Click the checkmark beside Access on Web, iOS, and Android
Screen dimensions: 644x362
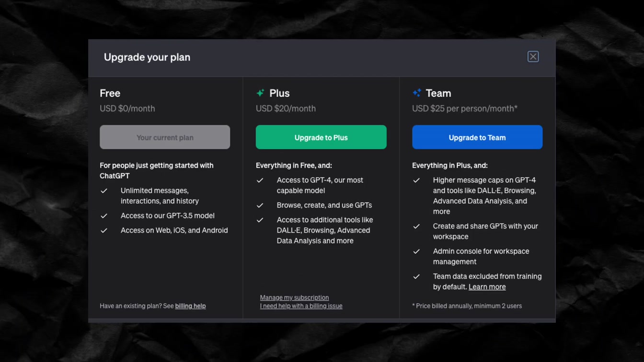(104, 230)
